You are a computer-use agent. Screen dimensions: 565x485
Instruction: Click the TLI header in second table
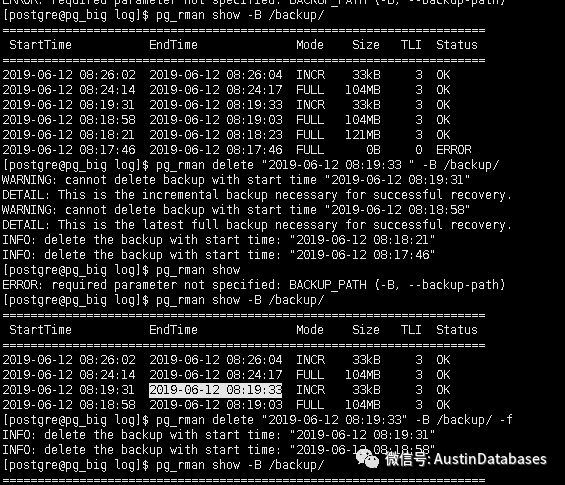coord(411,330)
